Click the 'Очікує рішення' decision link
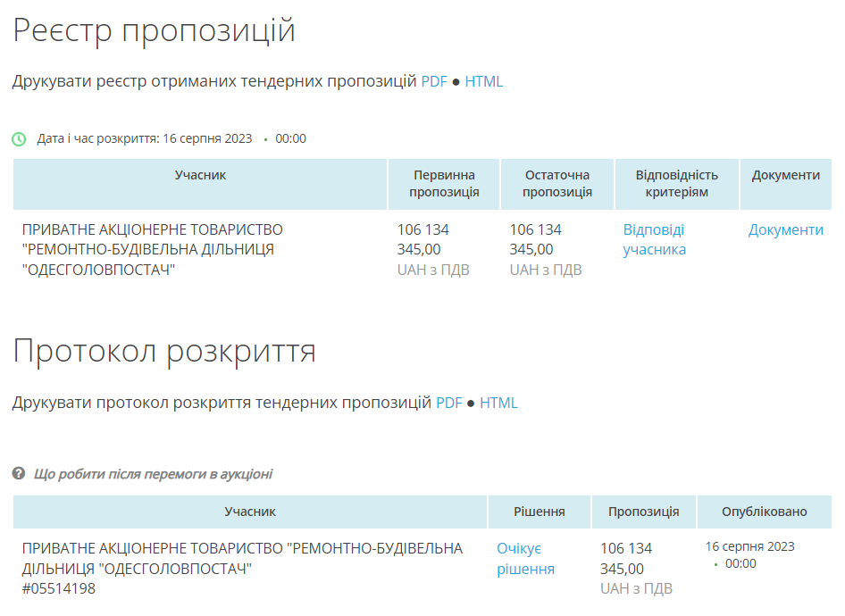 [525, 558]
